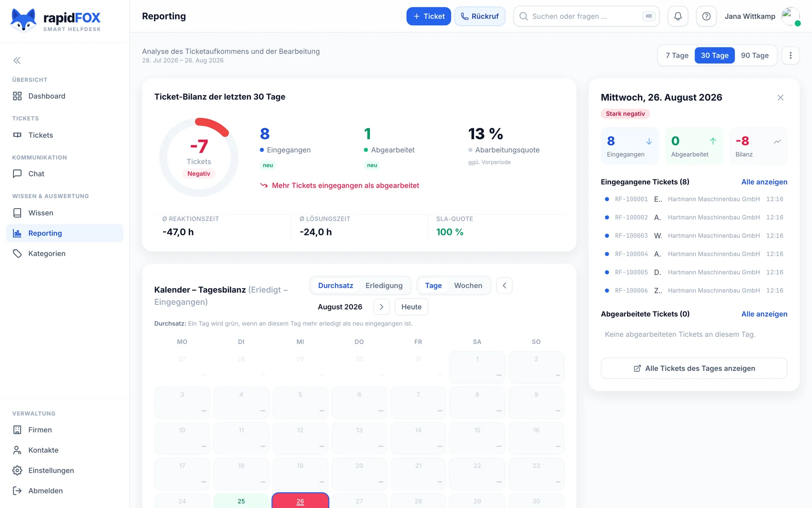Open Einstellungen under Verwaltung
812x508 pixels.
(x=65, y=471)
